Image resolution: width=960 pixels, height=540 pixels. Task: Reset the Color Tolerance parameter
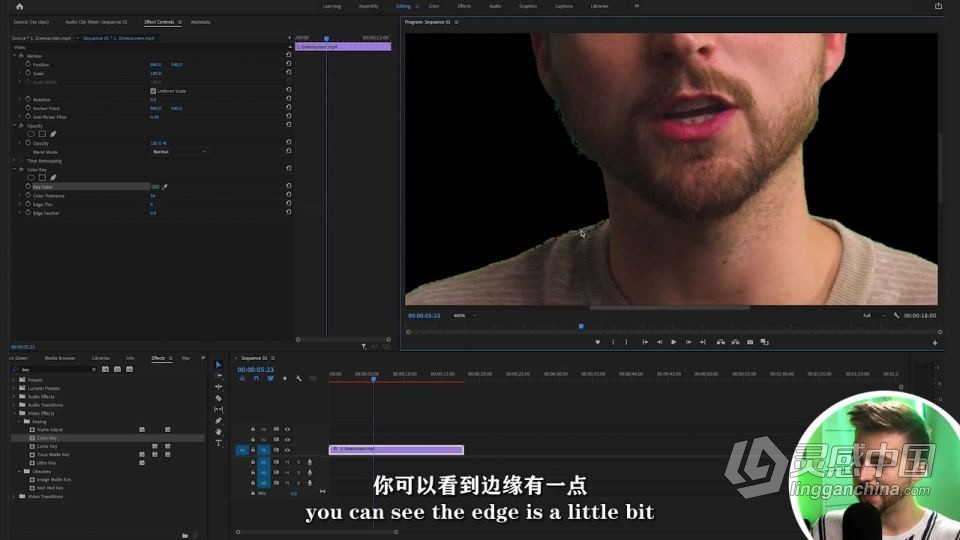288,195
